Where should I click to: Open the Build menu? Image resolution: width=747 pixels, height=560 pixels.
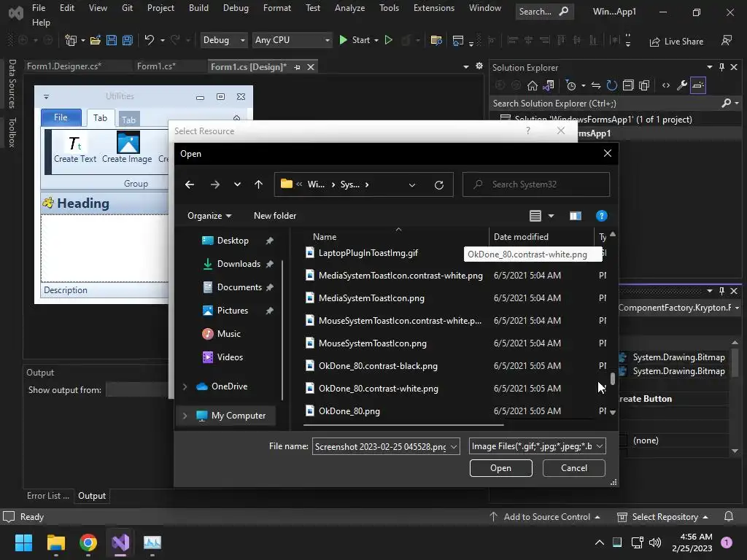(198, 8)
